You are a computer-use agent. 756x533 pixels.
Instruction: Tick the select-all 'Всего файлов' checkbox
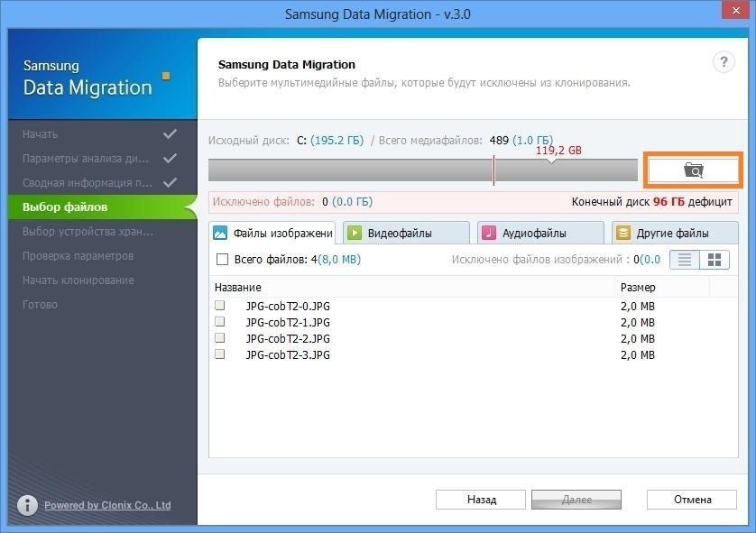coord(222,260)
